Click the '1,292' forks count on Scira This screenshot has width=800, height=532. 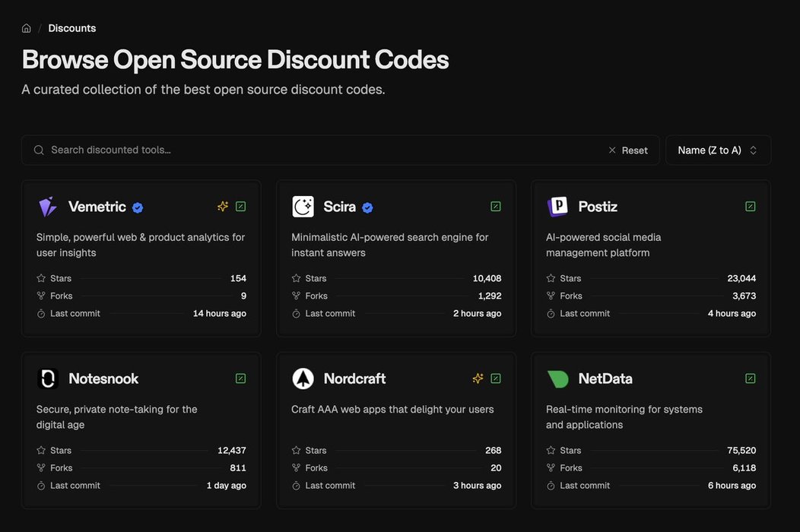click(490, 296)
